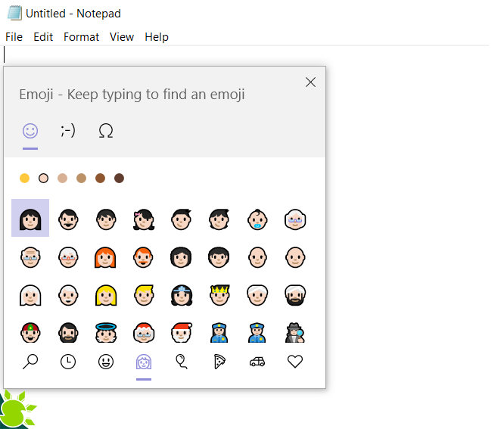This screenshot has height=429, width=504.
Task: Open celebrations balloon emoji category
Action: point(182,362)
